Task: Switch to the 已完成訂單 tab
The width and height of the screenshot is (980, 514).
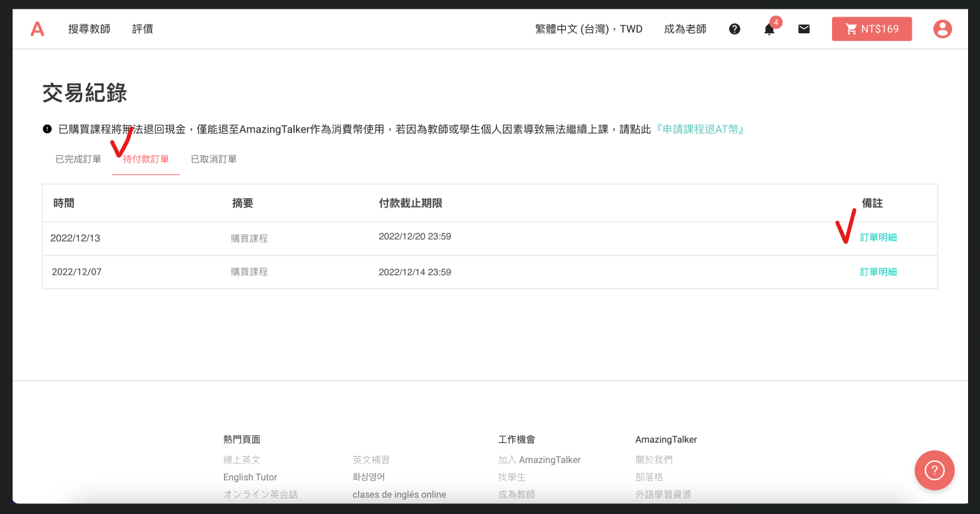Action: [78, 159]
